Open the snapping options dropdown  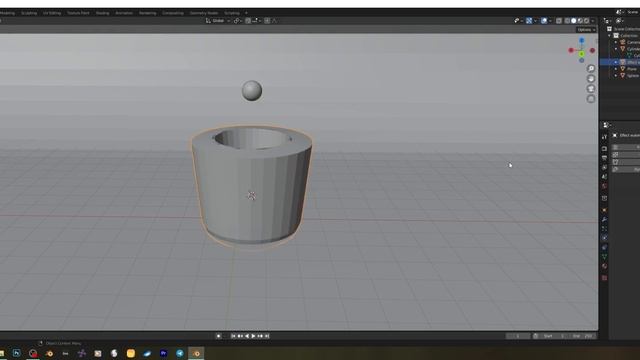(x=257, y=21)
